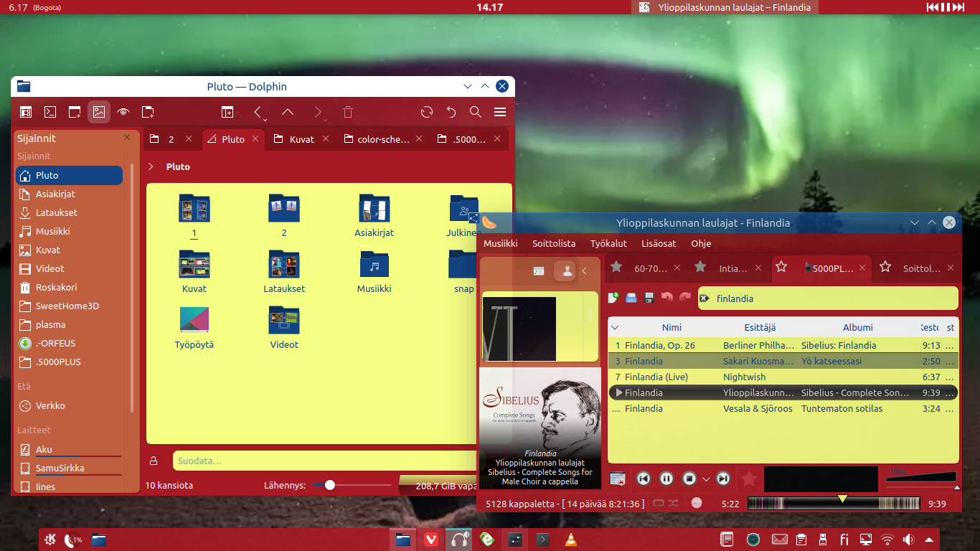980x551 pixels.
Task: Open search in Dolphin
Action: pos(476,112)
